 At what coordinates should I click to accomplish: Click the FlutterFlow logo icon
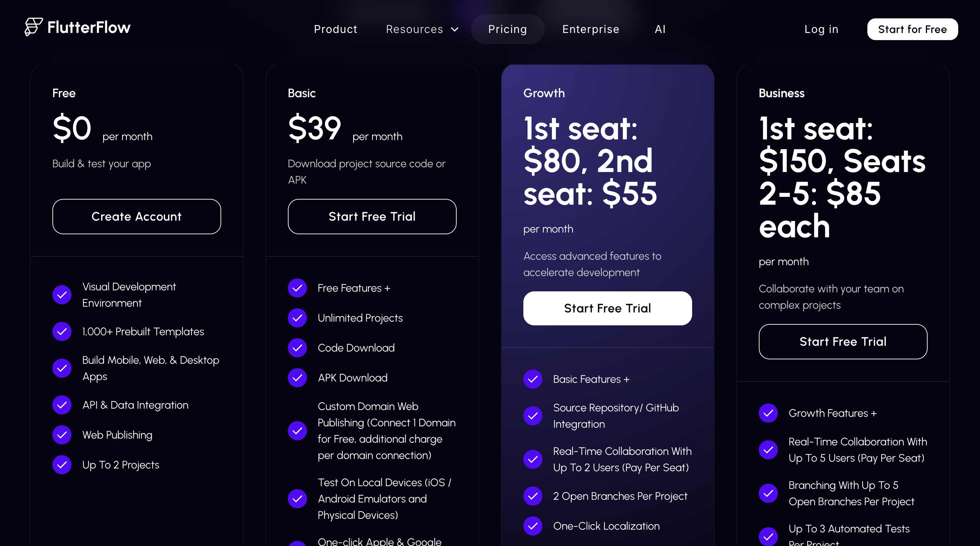[x=33, y=27]
